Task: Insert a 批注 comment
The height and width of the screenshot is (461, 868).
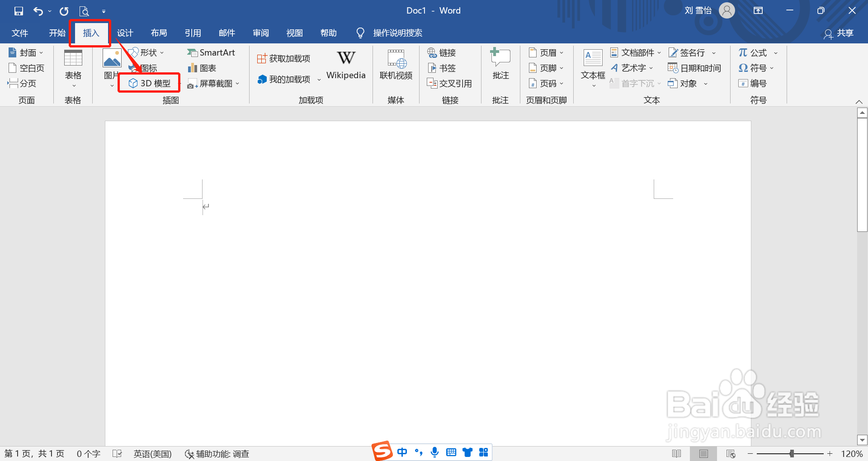Action: pos(500,67)
